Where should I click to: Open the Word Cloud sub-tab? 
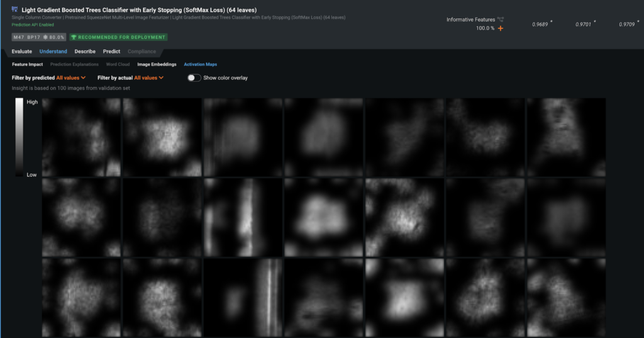click(x=118, y=64)
